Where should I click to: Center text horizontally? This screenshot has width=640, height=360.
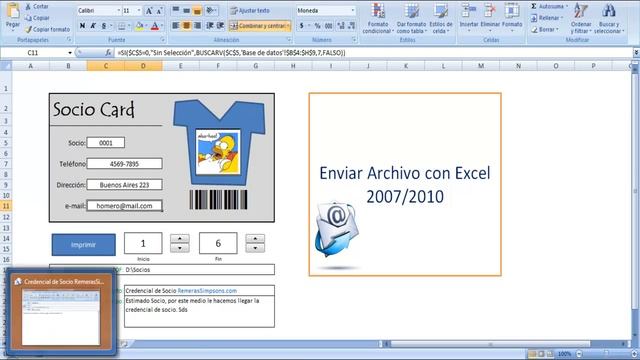coord(187,26)
